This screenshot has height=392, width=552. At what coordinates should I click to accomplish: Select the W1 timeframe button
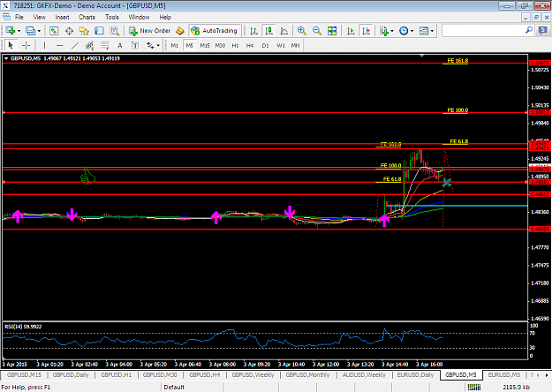pyautogui.click(x=281, y=45)
